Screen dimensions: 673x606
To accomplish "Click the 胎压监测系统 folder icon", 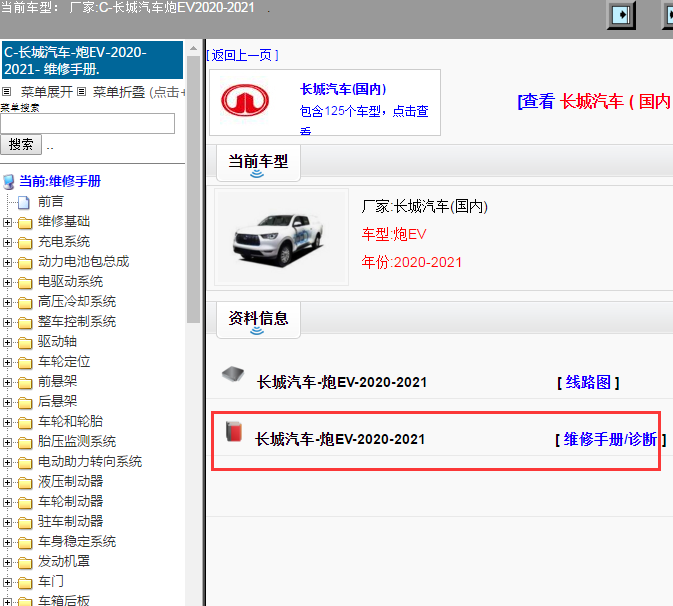I will pyautogui.click(x=25, y=442).
